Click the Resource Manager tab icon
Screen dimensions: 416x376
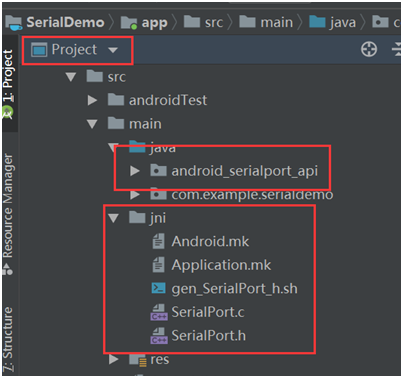coord(7,268)
